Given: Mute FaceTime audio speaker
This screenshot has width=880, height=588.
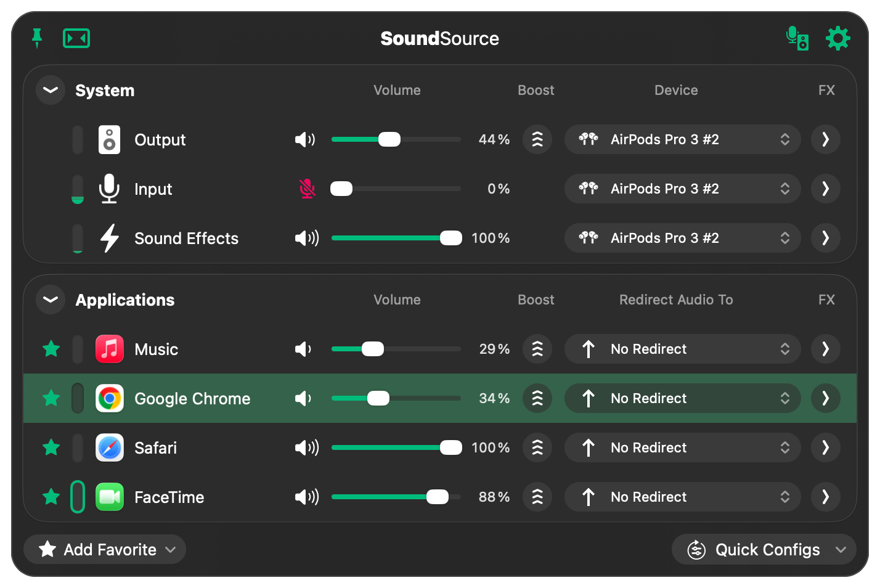Looking at the screenshot, I should pyautogui.click(x=307, y=497).
